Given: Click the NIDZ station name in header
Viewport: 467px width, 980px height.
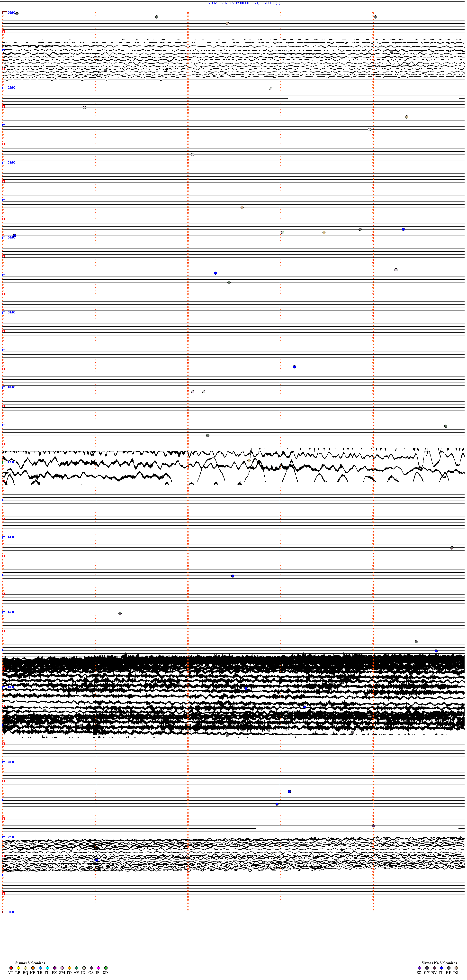Looking at the screenshot, I should pyautogui.click(x=212, y=3).
